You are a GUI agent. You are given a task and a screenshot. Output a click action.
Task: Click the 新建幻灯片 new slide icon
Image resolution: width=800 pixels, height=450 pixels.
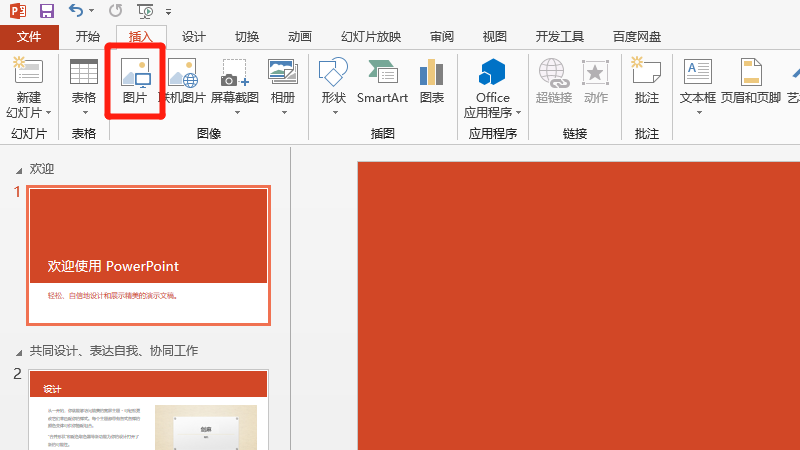pyautogui.click(x=29, y=70)
